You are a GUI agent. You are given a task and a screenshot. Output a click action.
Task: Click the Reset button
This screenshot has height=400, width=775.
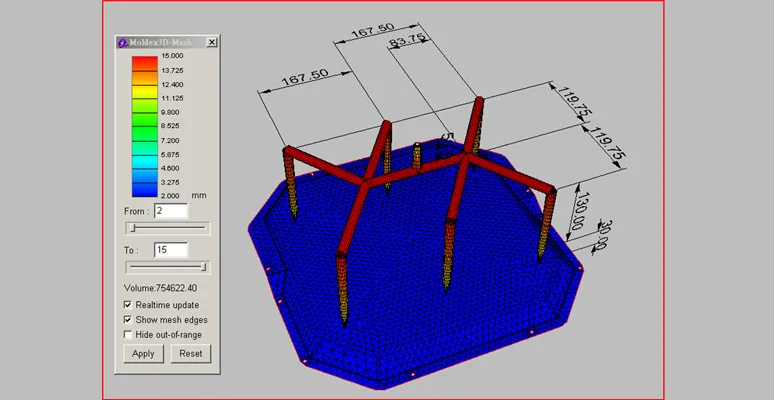(x=191, y=354)
